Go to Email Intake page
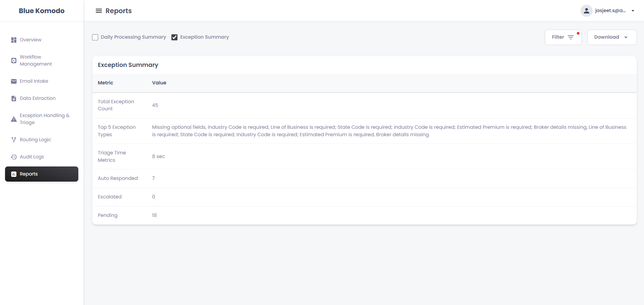 pos(34,81)
